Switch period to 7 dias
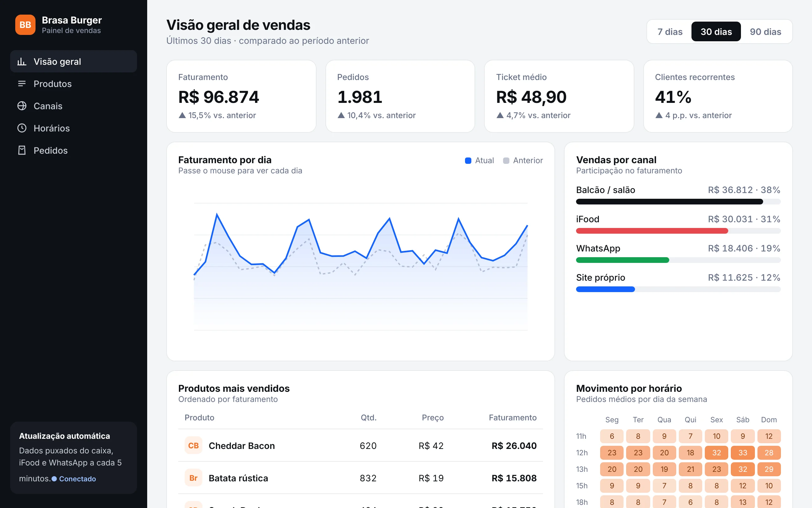Viewport: 812px width, 508px height. [x=670, y=31]
